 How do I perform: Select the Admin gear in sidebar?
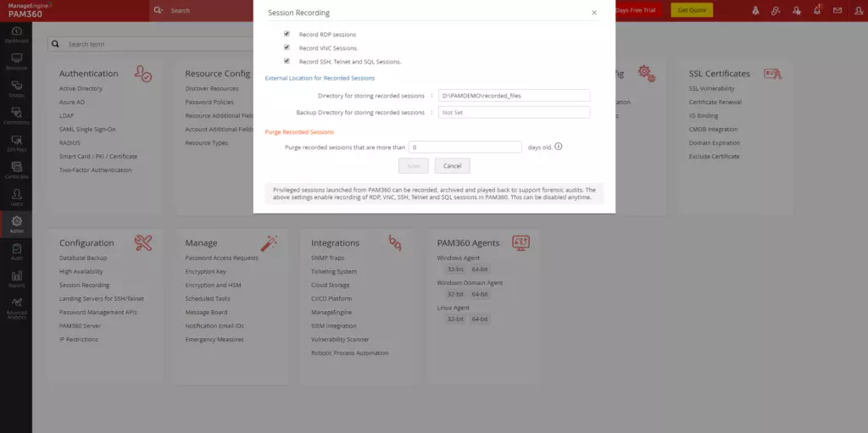click(x=17, y=225)
